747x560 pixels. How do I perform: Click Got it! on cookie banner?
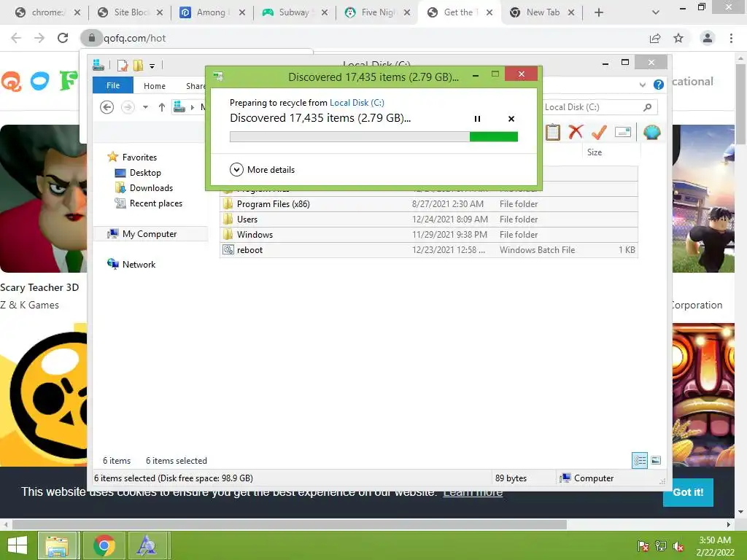[688, 492]
